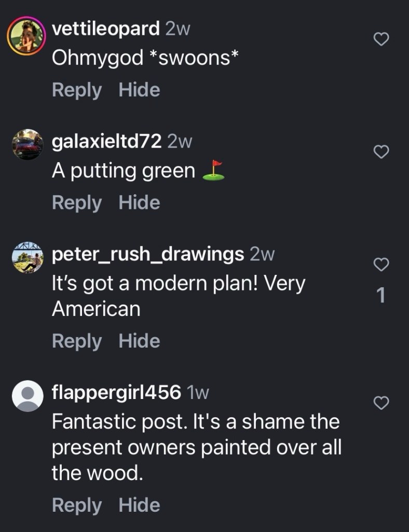Open galaxieltd72's avatar

pyautogui.click(x=28, y=144)
